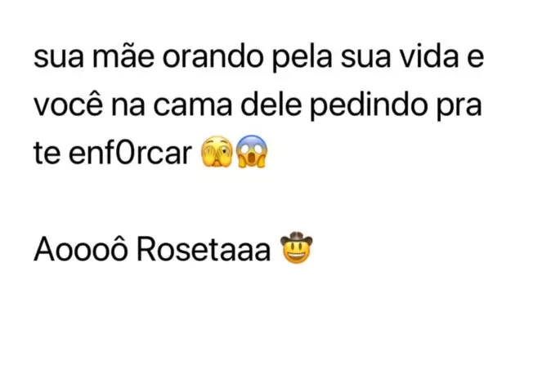Click the peeking face emoji covering eyes
Image resolution: width=551 pixels, height=392 pixels.
point(217,152)
